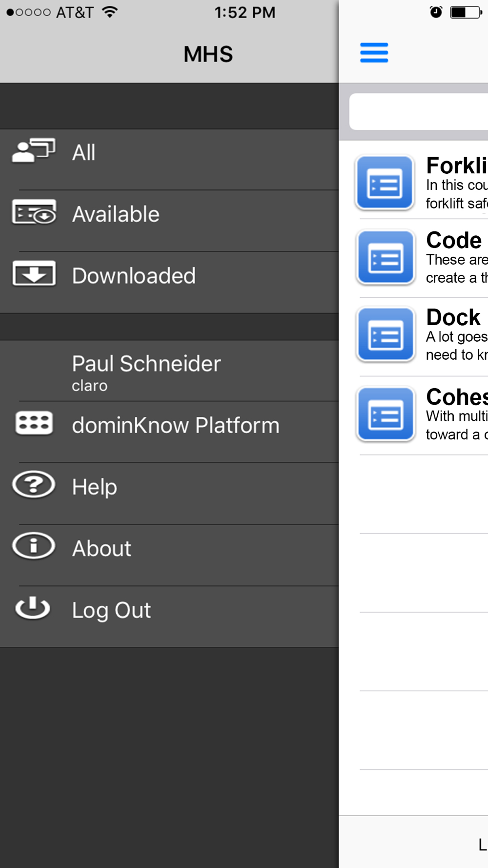This screenshot has height=868, width=488.
Task: Click the search input field
Action: pos(420,112)
